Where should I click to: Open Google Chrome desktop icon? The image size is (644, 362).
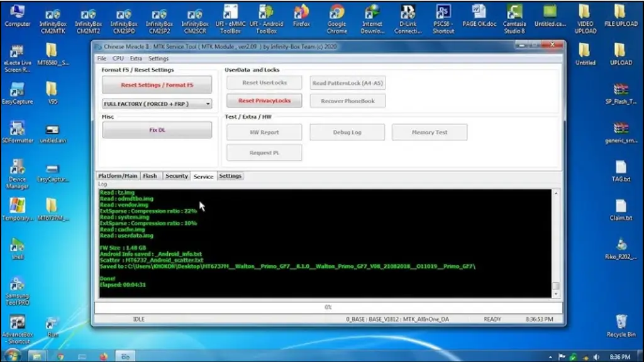click(337, 19)
